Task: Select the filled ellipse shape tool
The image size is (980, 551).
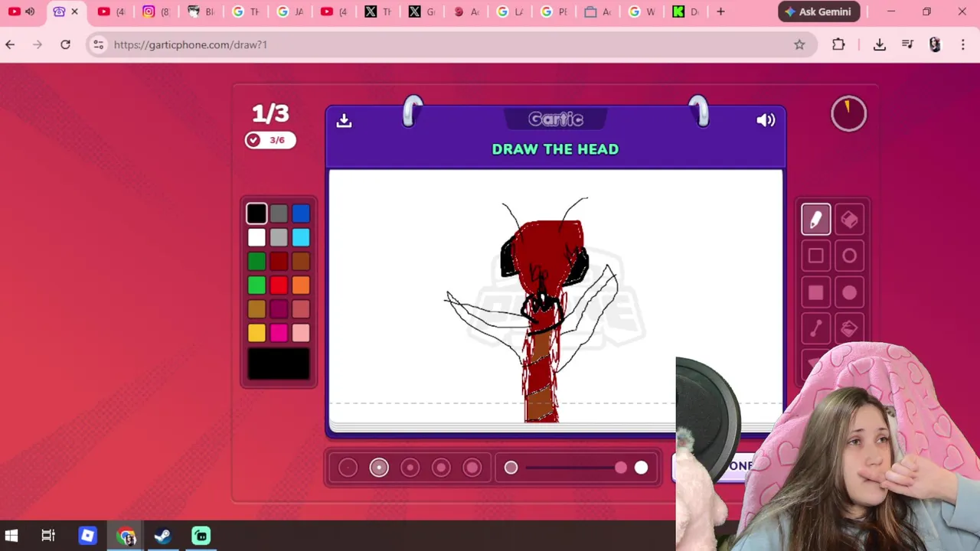Action: point(849,293)
